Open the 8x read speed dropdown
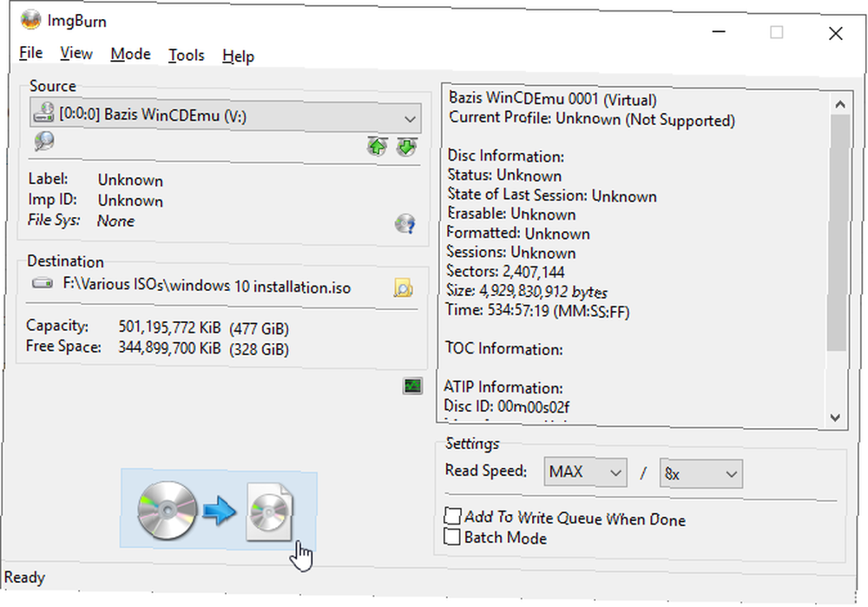The image size is (868, 607). point(700,473)
